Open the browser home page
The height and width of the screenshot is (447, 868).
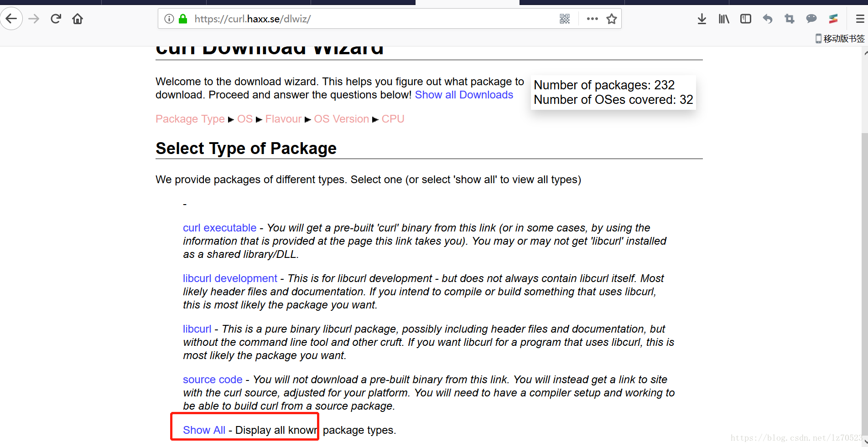click(78, 19)
